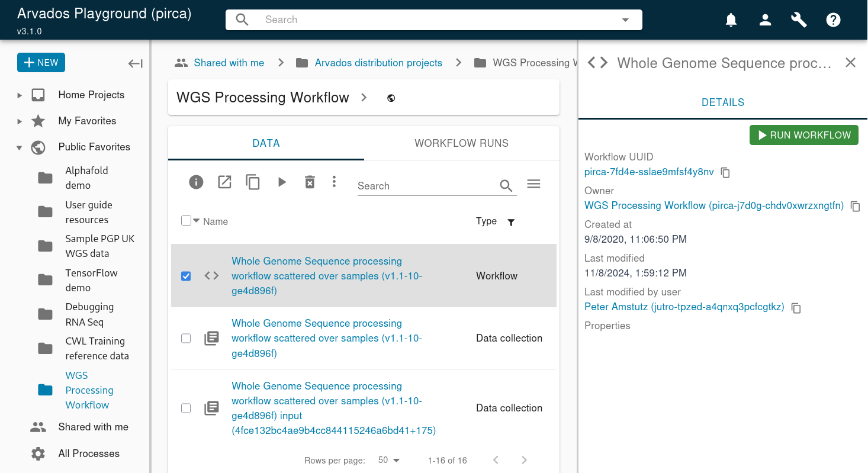This screenshot has width=868, height=473.
Task: Open the Rows per page dropdown
Action: [x=389, y=460]
